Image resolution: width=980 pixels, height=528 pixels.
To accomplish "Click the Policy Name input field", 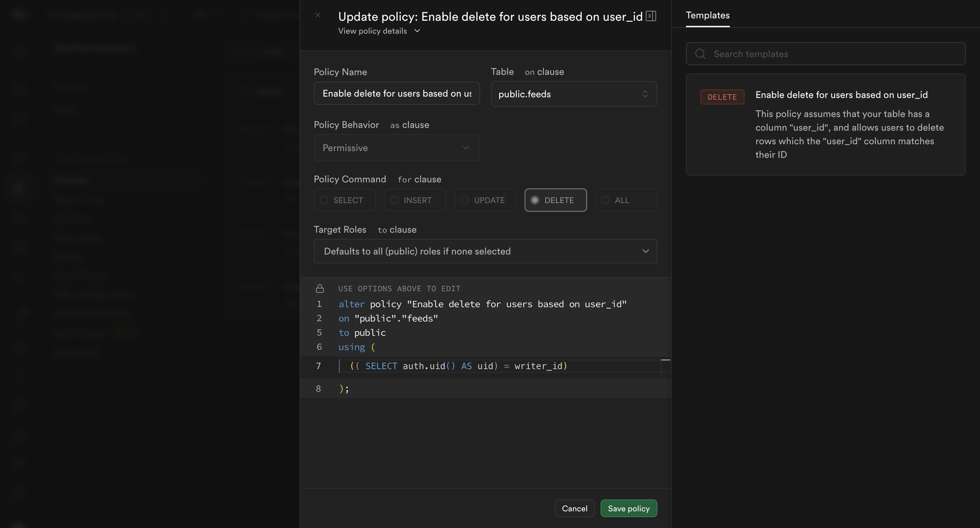I will [x=396, y=93].
